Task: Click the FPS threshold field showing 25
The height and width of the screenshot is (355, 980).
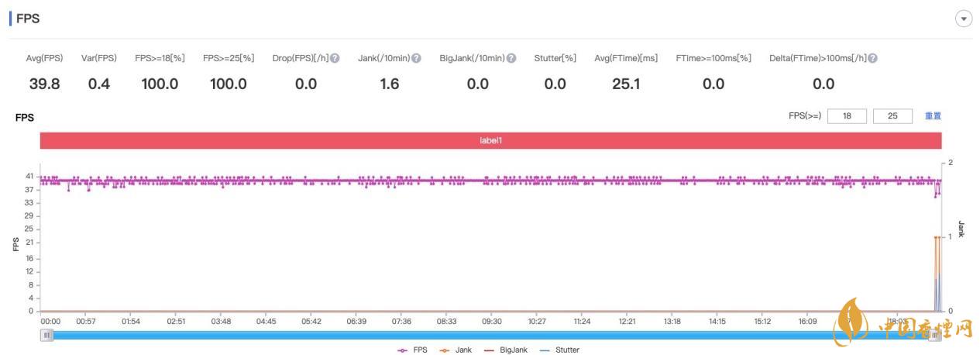Action: 892,116
